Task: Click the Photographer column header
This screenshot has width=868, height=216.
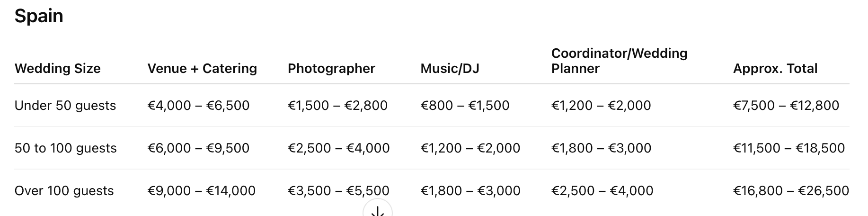Action: coord(331,69)
